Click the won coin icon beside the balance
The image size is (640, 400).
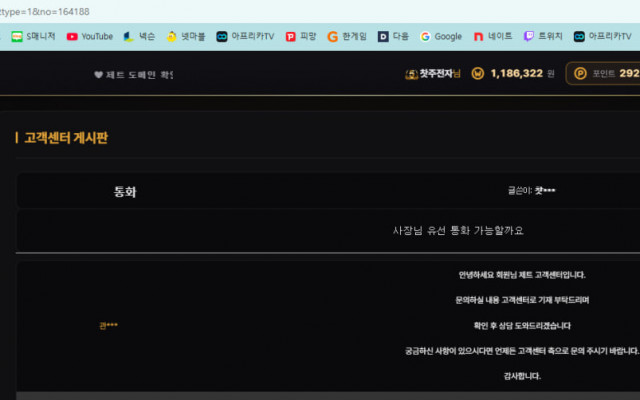[478, 73]
